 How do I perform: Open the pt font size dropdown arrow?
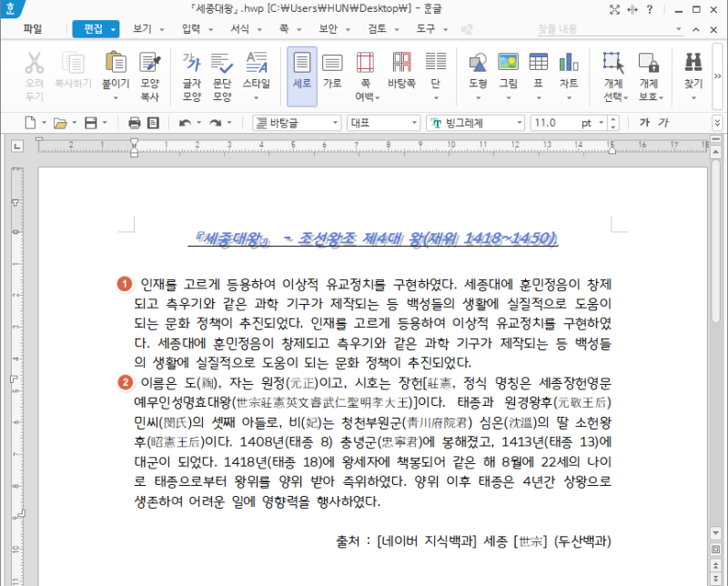(602, 123)
